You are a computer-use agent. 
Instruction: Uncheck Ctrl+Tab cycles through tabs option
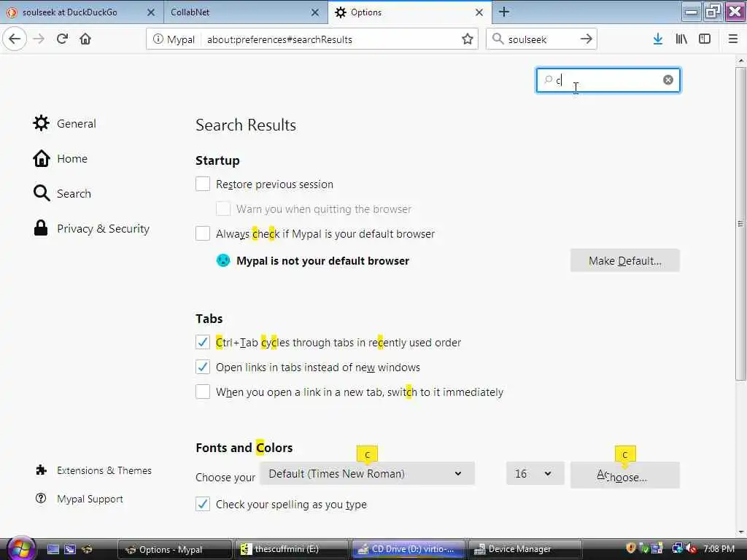203,342
